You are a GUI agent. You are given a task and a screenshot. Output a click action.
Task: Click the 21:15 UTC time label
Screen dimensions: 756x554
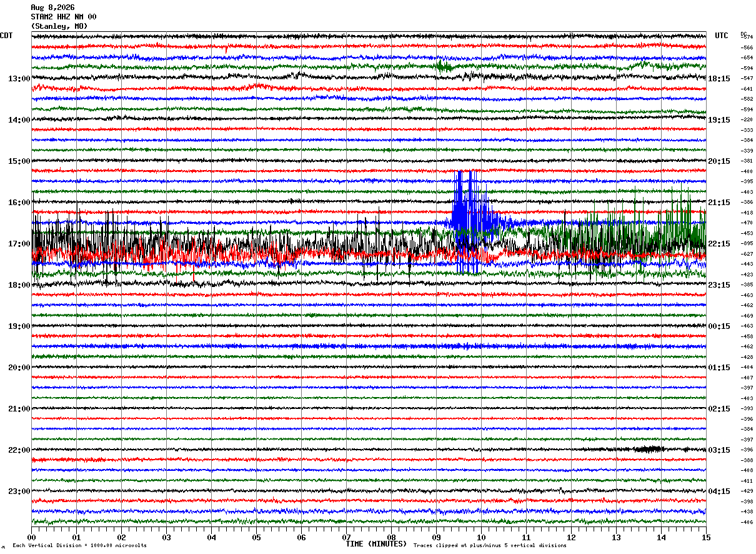pos(719,202)
